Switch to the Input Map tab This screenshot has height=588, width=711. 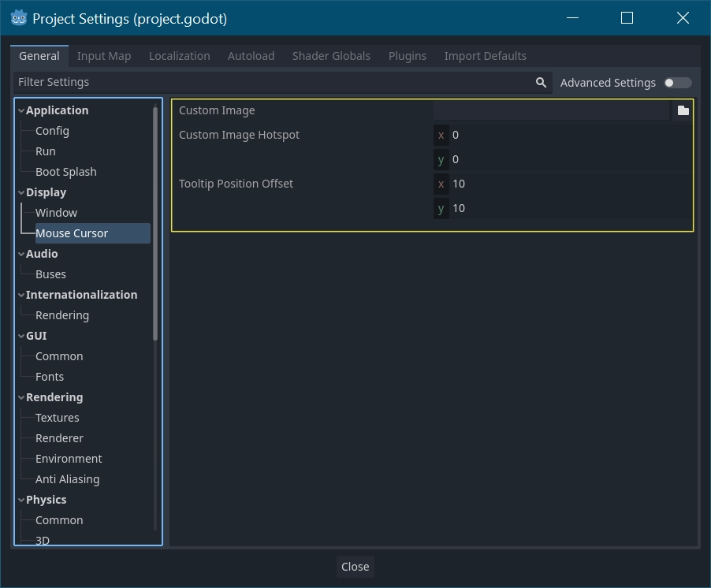[x=104, y=56]
